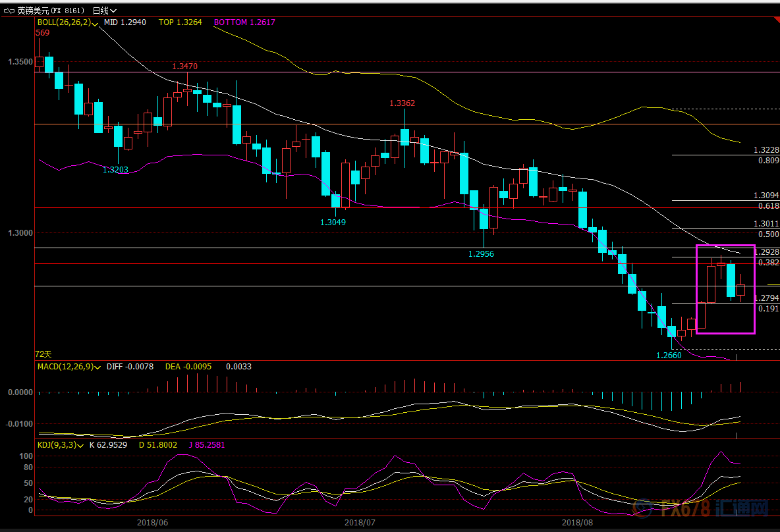This screenshot has height=532, width=780.
Task: Click the 100 level on KDJ axis
Action: click(26, 456)
